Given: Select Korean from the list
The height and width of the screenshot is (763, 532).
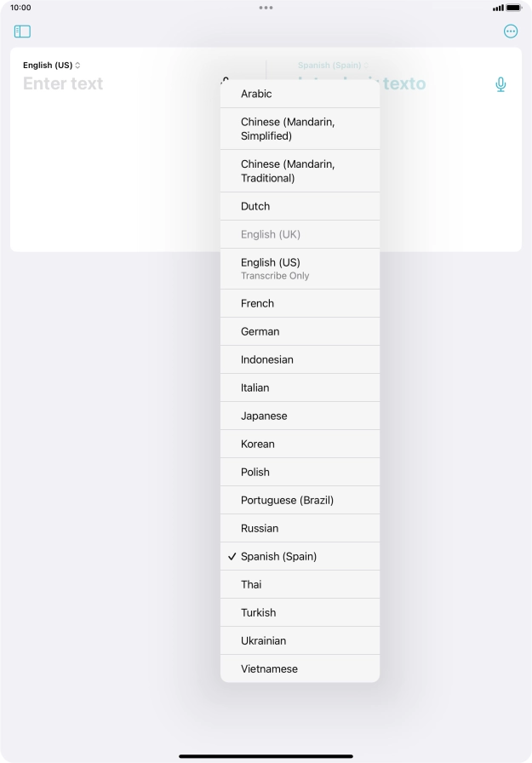Looking at the screenshot, I should click(300, 444).
